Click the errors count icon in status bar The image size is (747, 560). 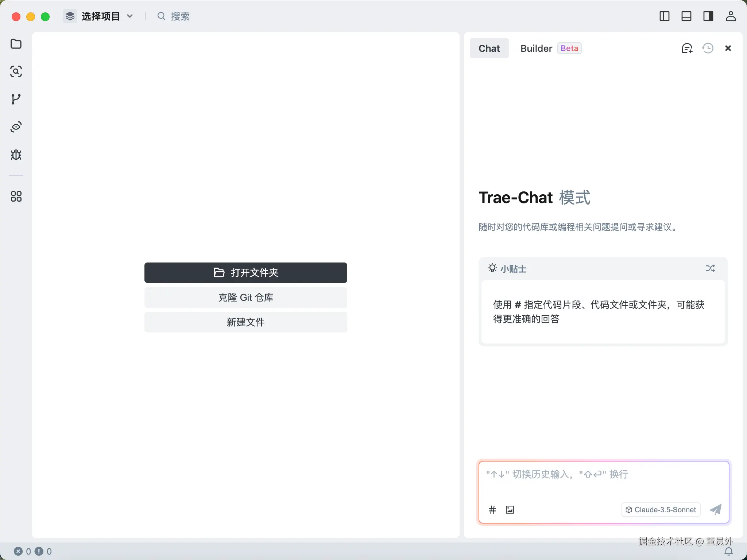pyautogui.click(x=18, y=551)
